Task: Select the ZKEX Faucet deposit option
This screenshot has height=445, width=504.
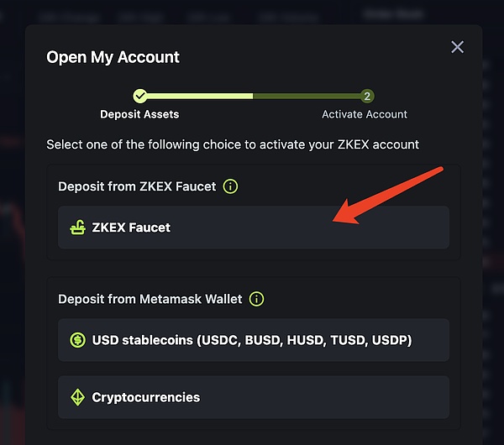Action: [254, 228]
